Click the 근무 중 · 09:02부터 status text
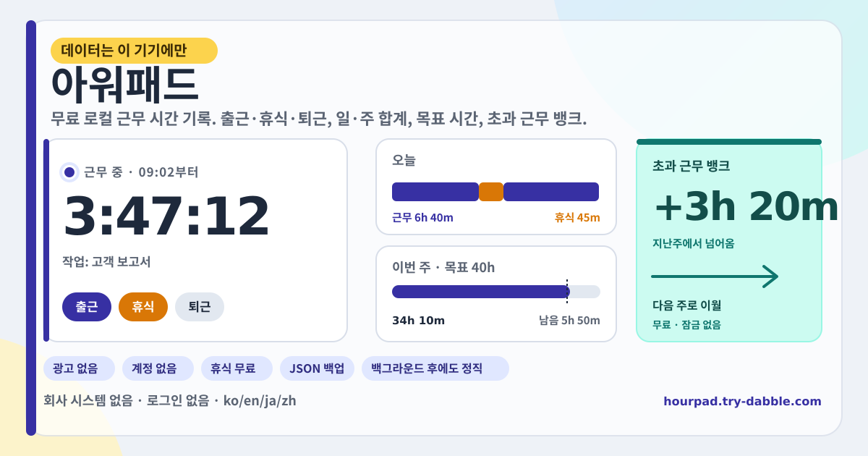 pos(141,172)
